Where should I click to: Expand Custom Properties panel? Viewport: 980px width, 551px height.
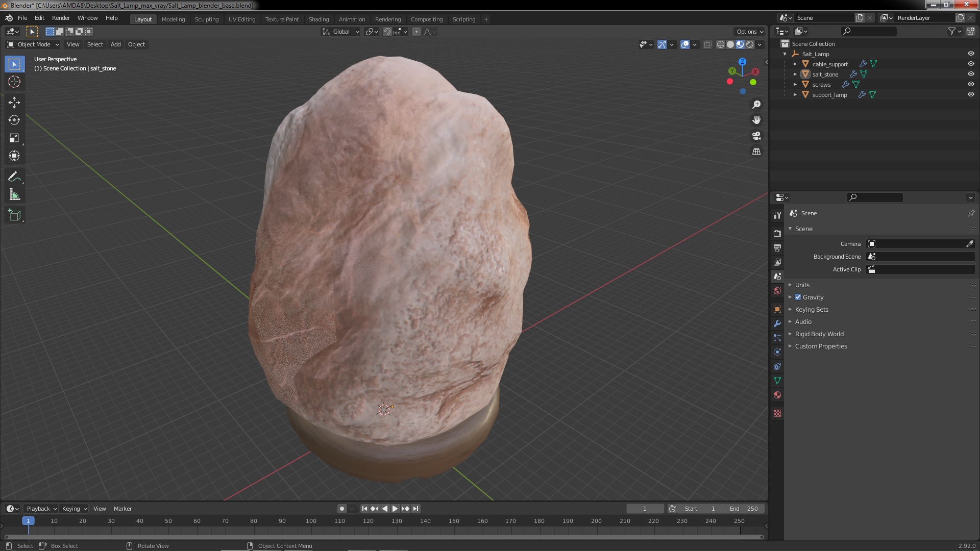tap(821, 346)
